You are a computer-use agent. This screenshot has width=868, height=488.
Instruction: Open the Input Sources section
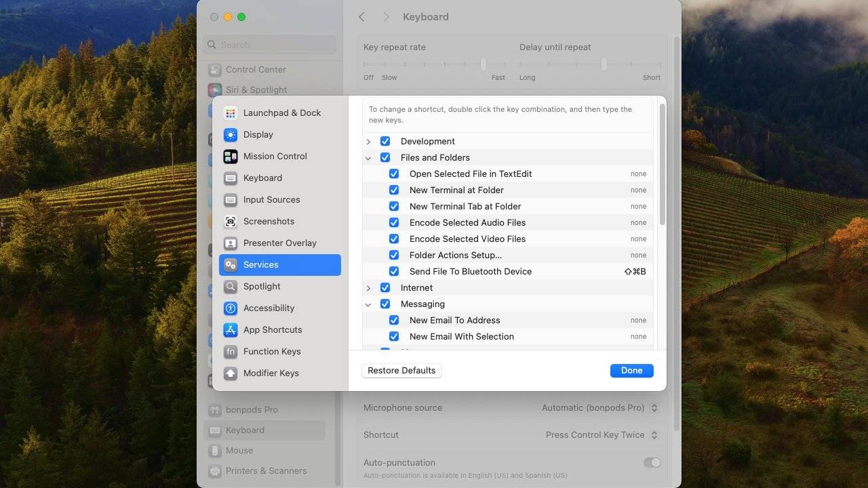271,200
